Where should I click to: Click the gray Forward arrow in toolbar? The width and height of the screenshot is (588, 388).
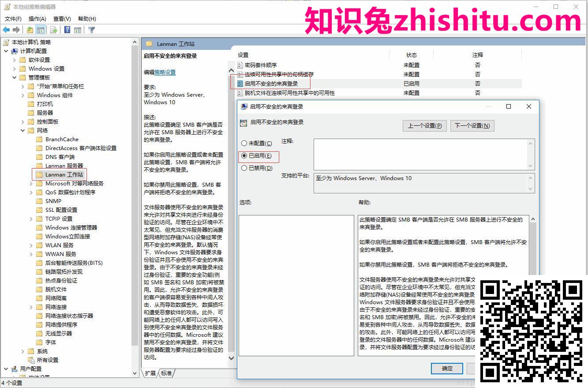16,30
